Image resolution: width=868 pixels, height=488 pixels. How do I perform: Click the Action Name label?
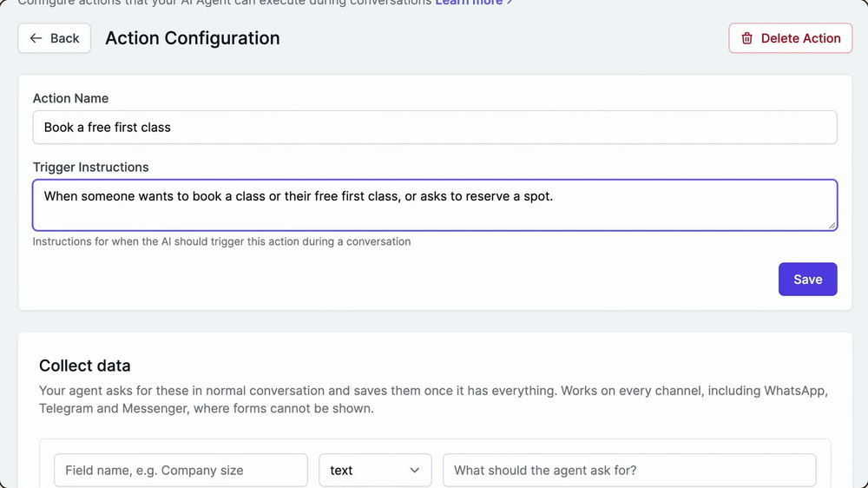[70, 98]
